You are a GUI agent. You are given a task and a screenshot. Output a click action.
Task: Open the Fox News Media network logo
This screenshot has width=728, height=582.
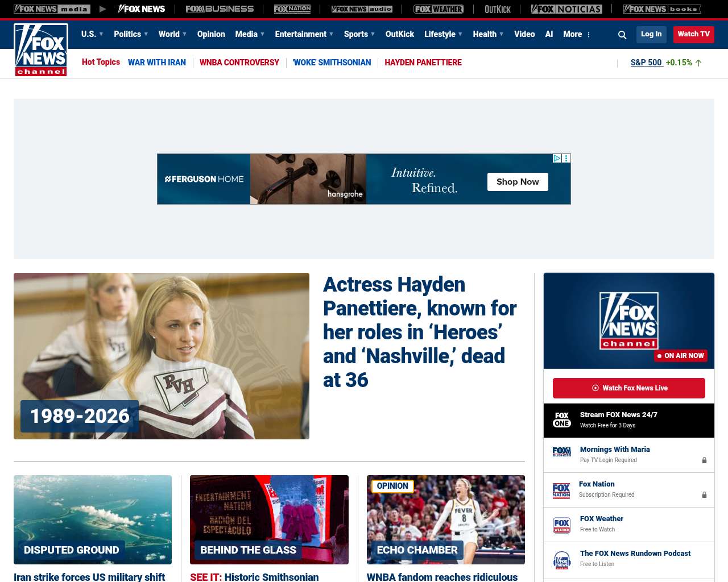(x=52, y=9)
